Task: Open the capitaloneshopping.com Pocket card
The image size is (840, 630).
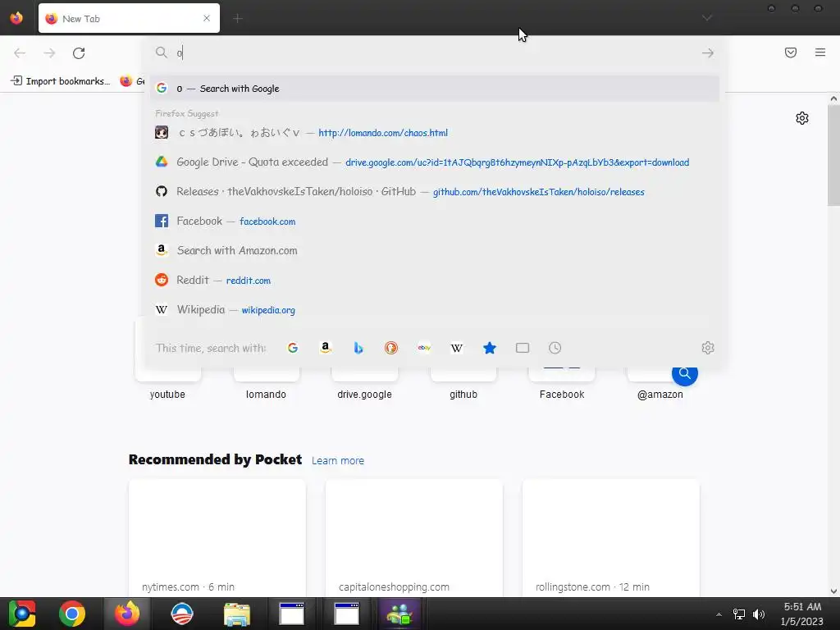Action: pyautogui.click(x=414, y=538)
